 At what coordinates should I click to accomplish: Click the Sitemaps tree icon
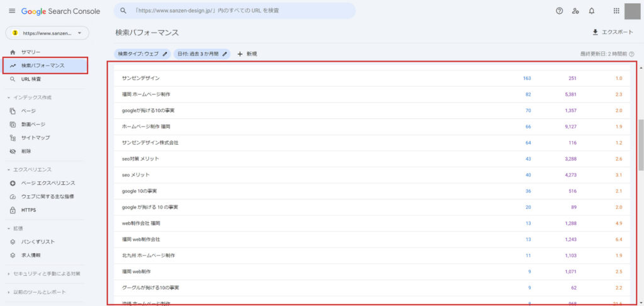pos(13,138)
